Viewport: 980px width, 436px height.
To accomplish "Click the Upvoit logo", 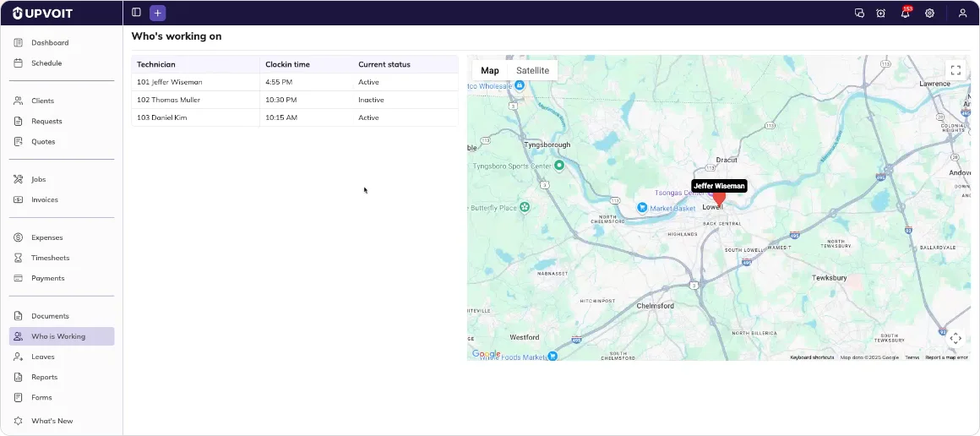I will click(42, 14).
